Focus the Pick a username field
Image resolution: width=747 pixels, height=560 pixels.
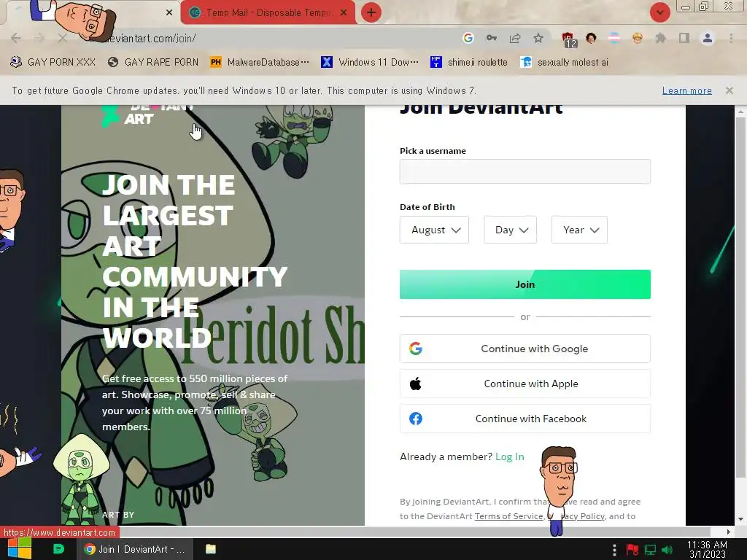(x=525, y=171)
